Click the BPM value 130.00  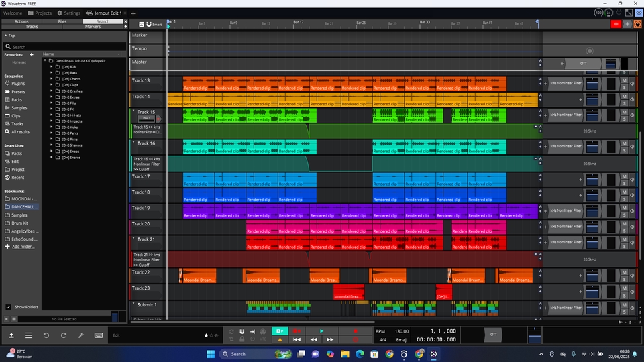tap(402, 331)
